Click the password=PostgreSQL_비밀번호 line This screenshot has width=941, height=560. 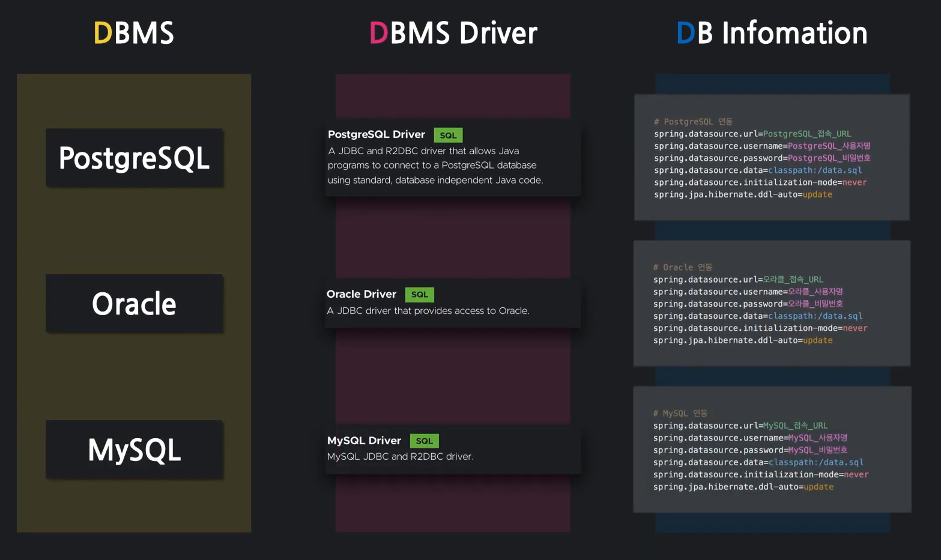(x=762, y=158)
